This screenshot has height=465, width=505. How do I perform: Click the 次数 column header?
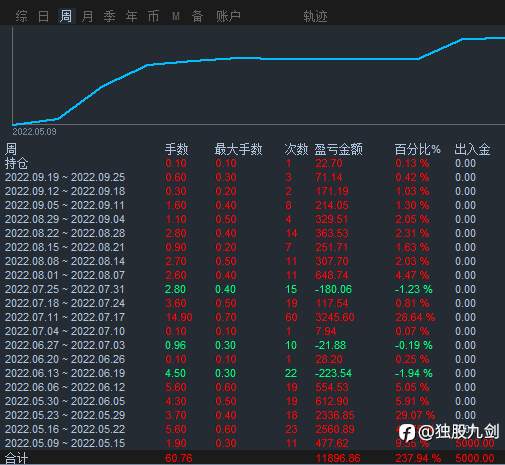(x=296, y=149)
